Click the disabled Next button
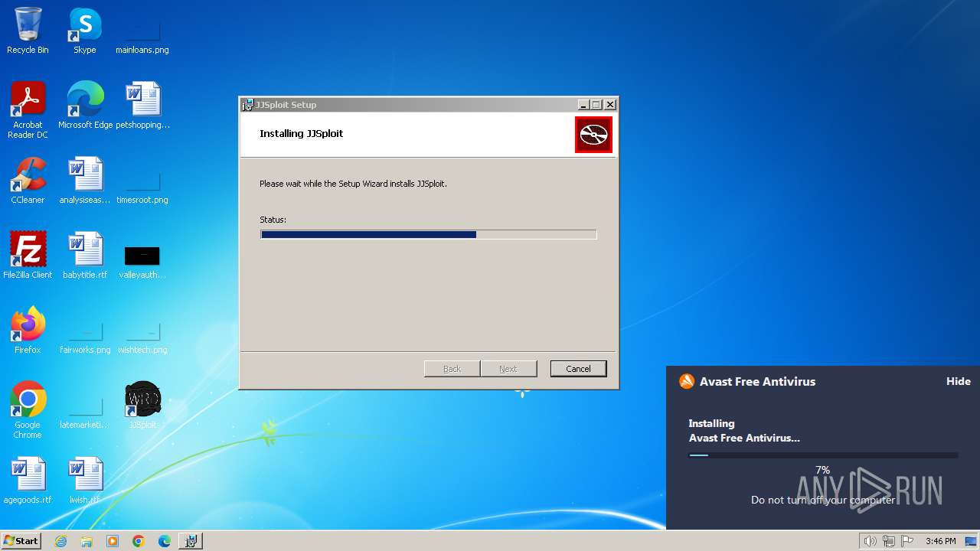The height and width of the screenshot is (551, 980). [x=508, y=369]
